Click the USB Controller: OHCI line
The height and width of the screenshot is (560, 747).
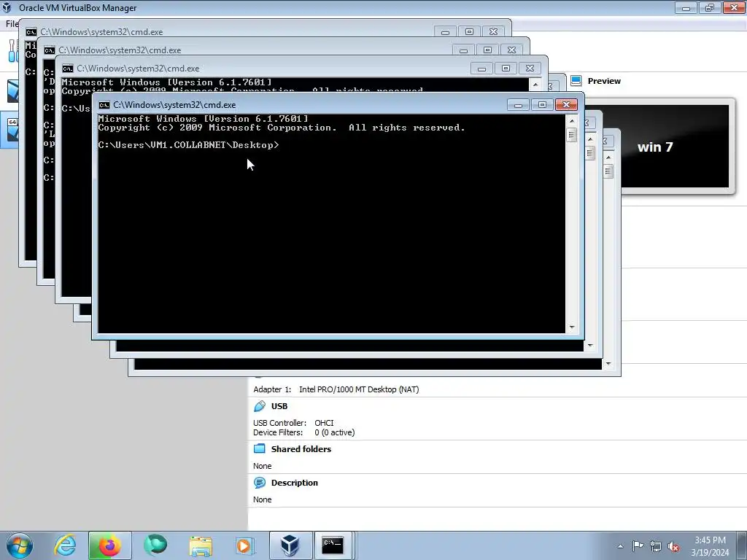pyautogui.click(x=293, y=423)
